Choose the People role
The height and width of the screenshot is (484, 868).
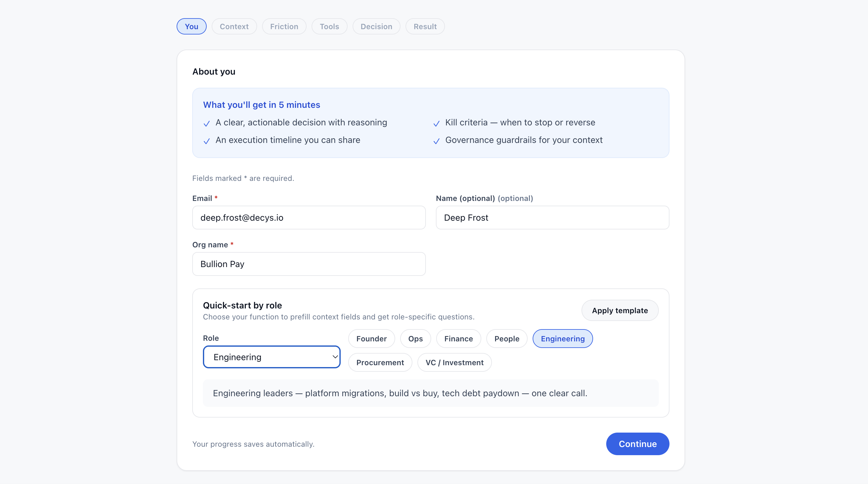click(x=506, y=339)
